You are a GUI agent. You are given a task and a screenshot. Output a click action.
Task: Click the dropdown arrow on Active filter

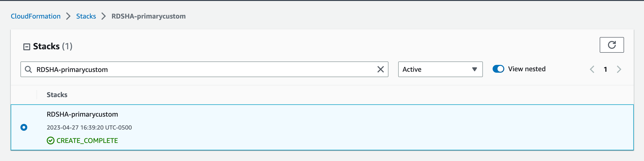(x=474, y=69)
